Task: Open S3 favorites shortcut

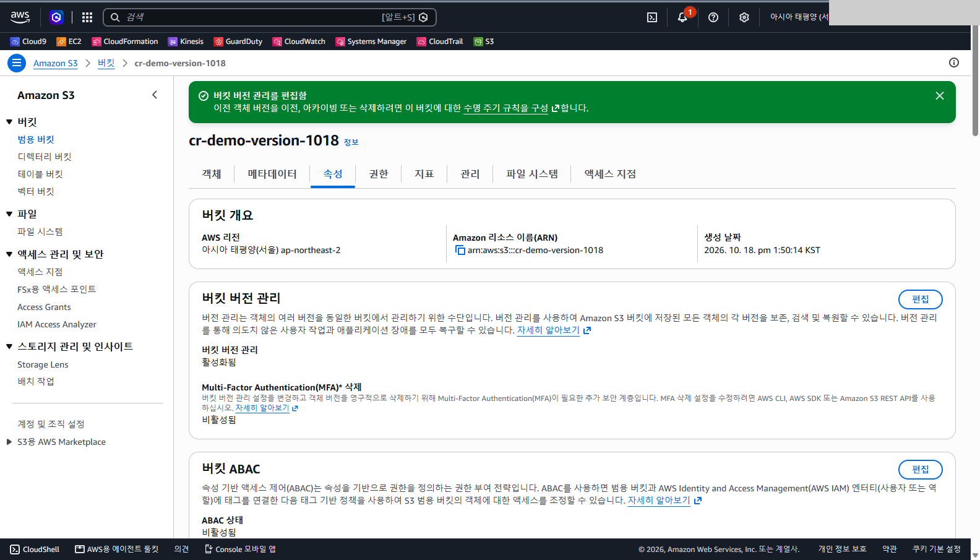Action: [484, 41]
